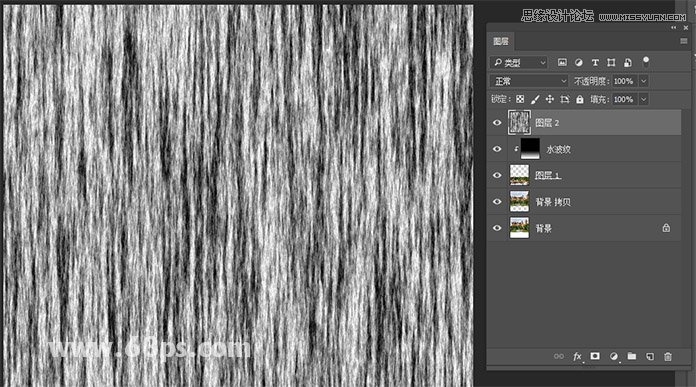Create new group folder icon
This screenshot has width=696, height=387.
click(x=632, y=356)
